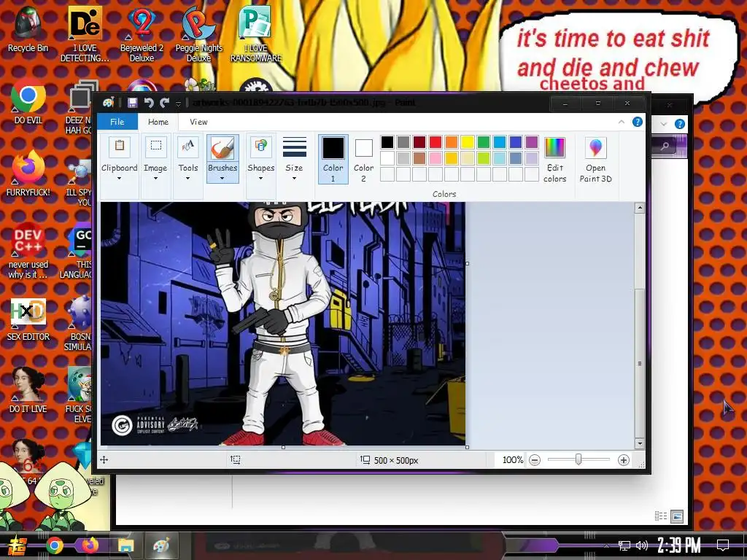Pick the black color swatch
This screenshot has width=747, height=560.
[x=387, y=142]
